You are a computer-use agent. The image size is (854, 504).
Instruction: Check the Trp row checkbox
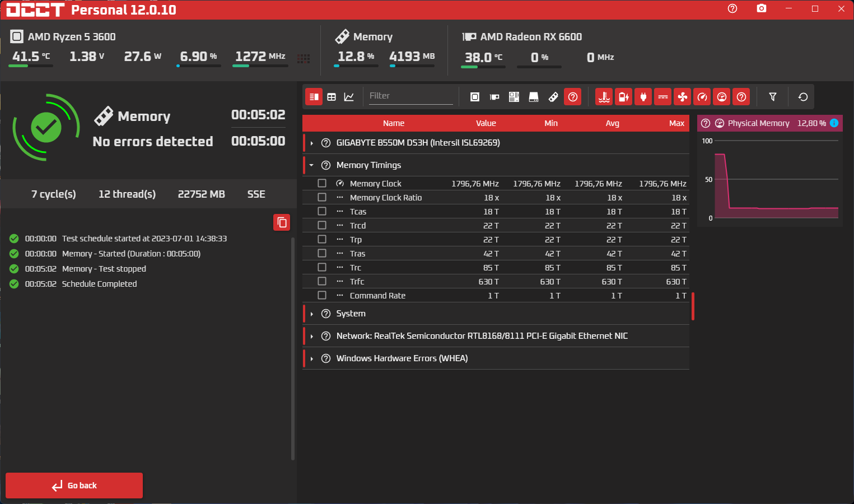[x=322, y=239]
